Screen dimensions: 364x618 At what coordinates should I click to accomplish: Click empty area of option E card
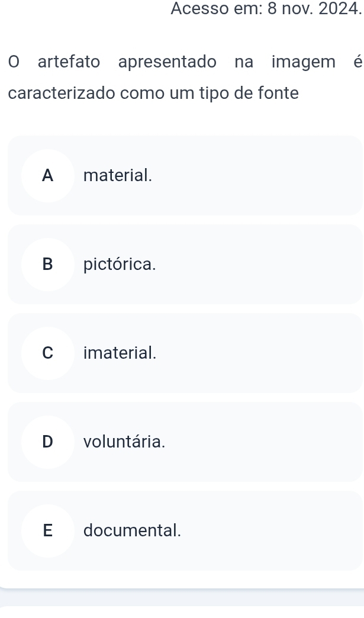coord(256,531)
